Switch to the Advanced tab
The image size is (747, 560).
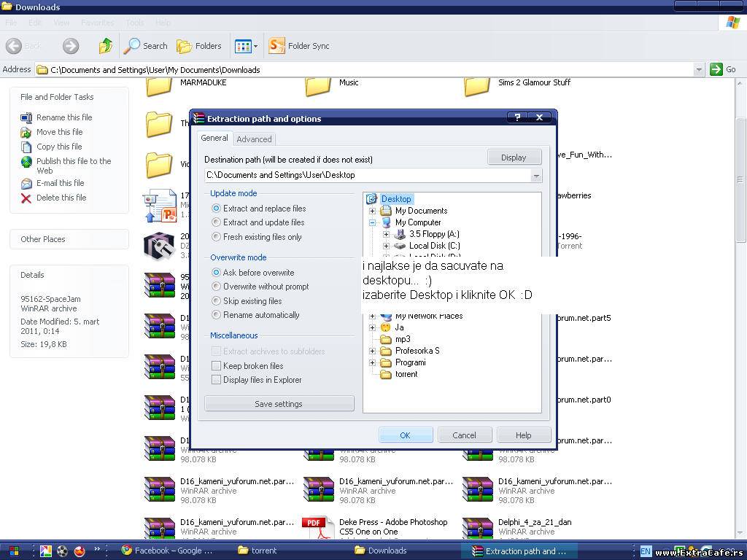pyautogui.click(x=255, y=139)
